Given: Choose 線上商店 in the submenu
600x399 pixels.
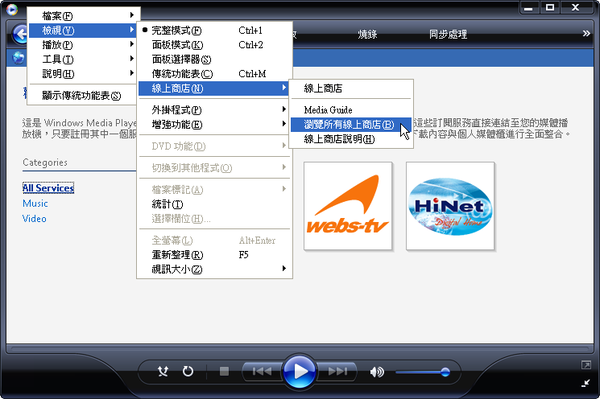Looking at the screenshot, I should pos(351,88).
